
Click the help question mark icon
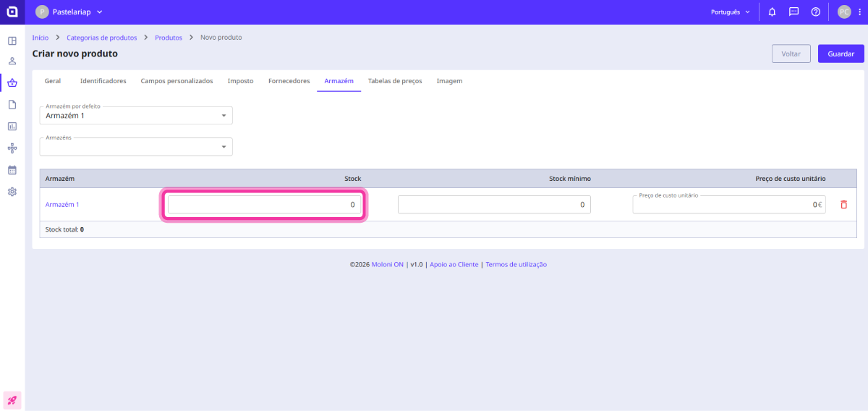click(815, 12)
